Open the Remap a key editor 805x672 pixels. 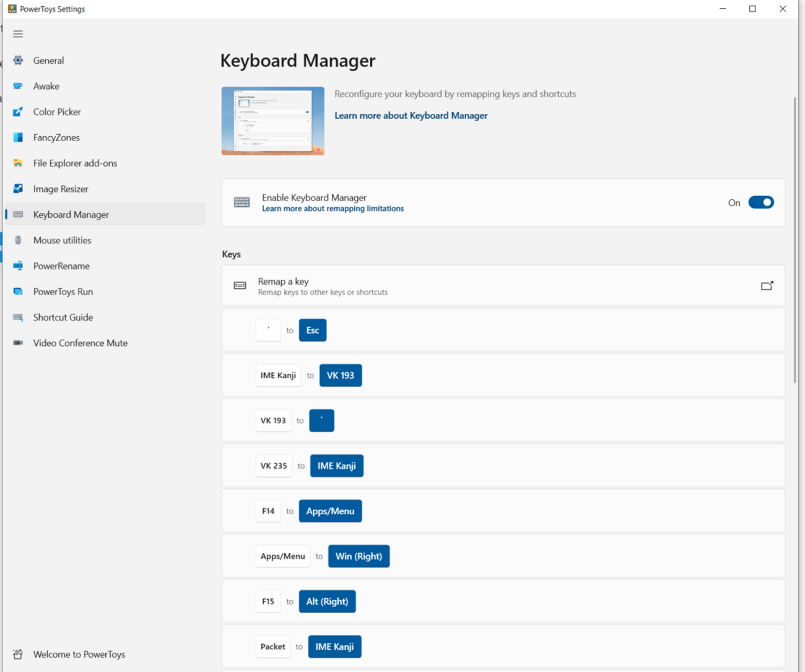pos(767,286)
